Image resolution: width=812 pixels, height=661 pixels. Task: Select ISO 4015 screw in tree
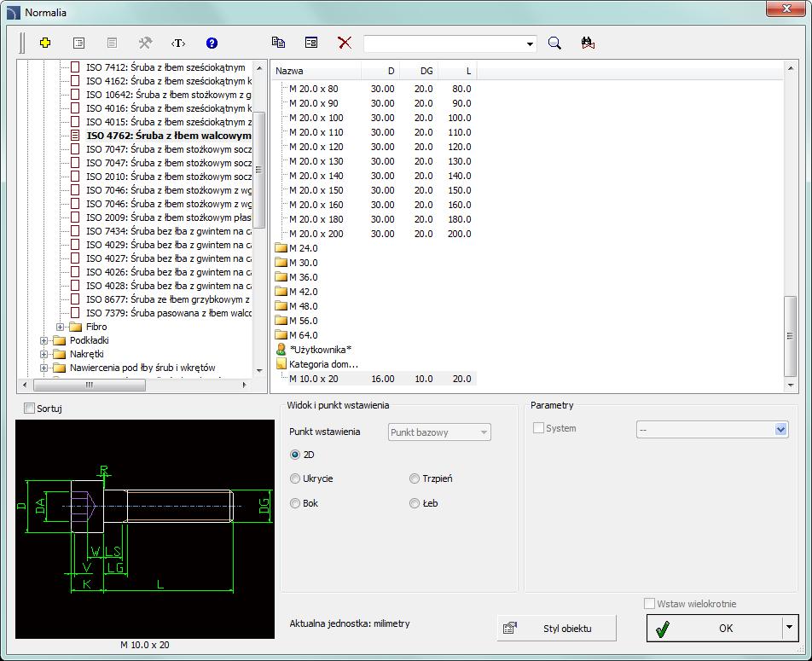(x=169, y=122)
